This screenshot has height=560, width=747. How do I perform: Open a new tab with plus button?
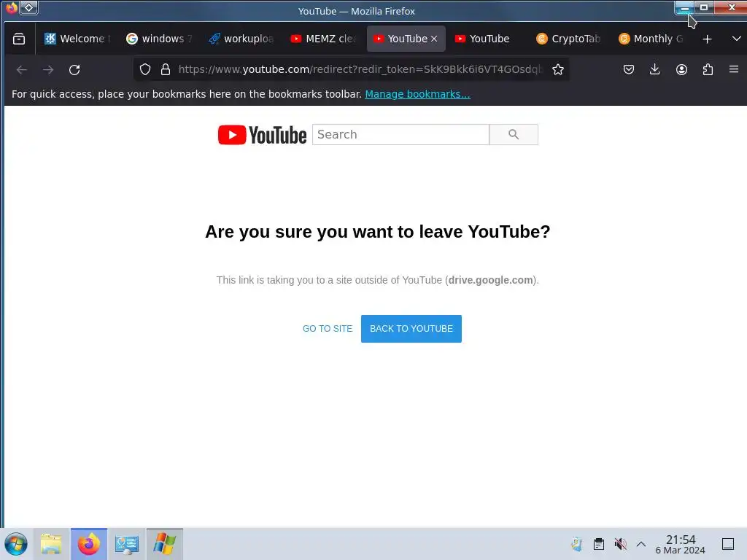[x=708, y=39]
